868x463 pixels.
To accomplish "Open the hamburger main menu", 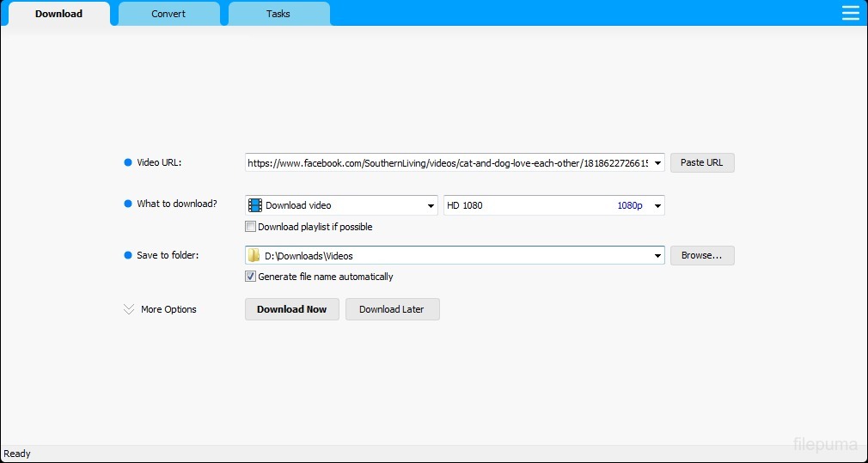I will coord(850,13).
